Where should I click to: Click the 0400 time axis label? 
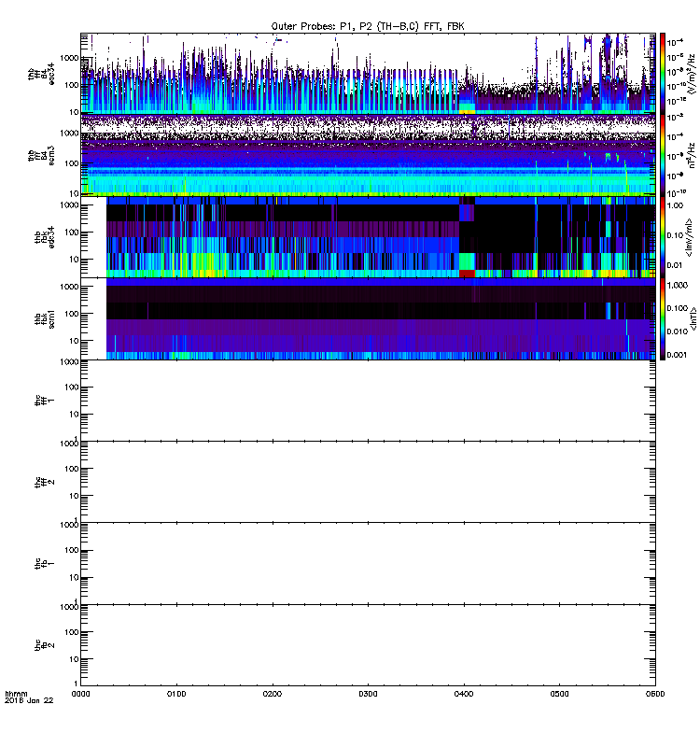tap(463, 694)
